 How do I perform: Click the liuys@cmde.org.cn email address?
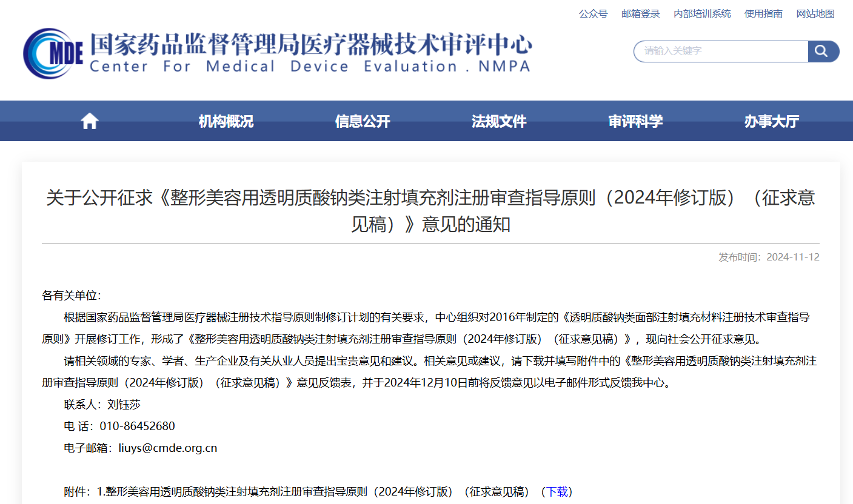[167, 448]
